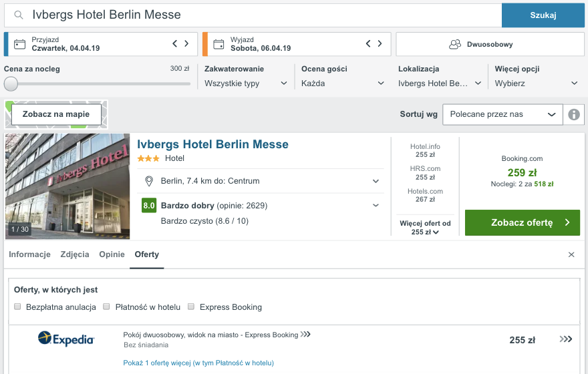Click the Bez śniadania text
Viewport: 588px width, 374px height.
(146, 345)
